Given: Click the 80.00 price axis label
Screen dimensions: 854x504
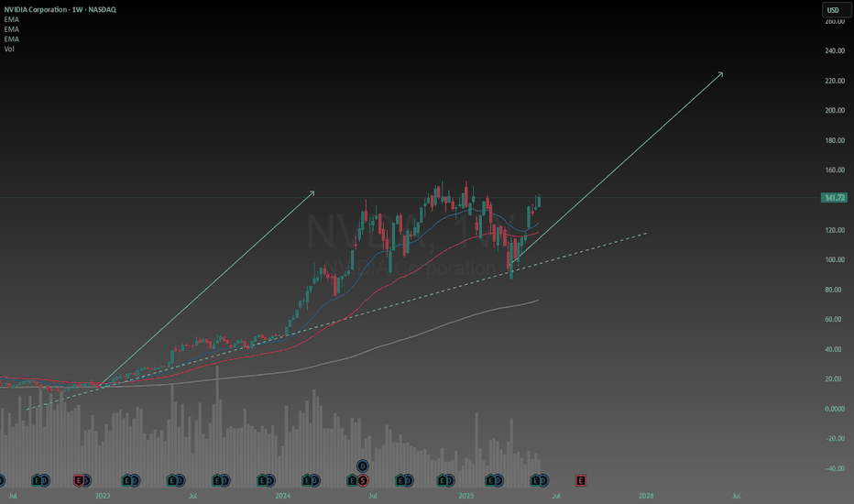Looking at the screenshot, I should click(835, 290).
